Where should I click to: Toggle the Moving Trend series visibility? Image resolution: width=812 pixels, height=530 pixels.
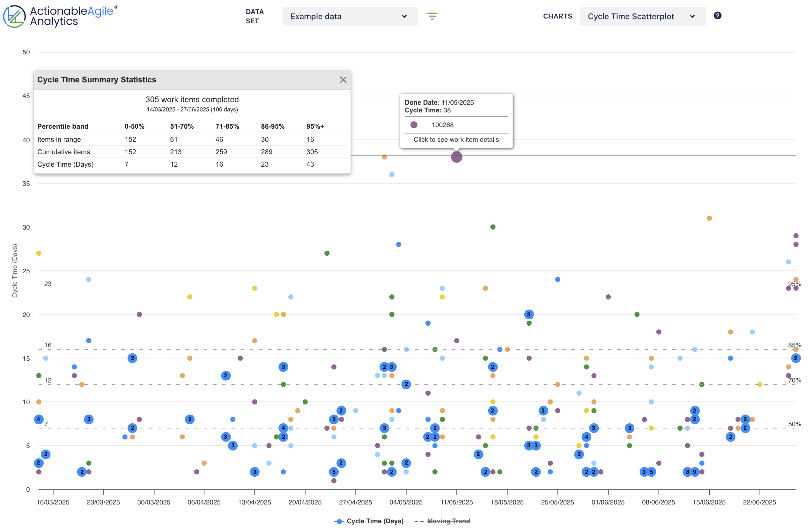[x=449, y=521]
